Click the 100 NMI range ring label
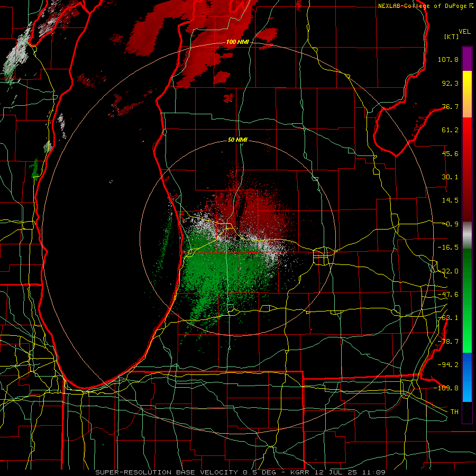Screen dimensions: 476x476 click(237, 42)
